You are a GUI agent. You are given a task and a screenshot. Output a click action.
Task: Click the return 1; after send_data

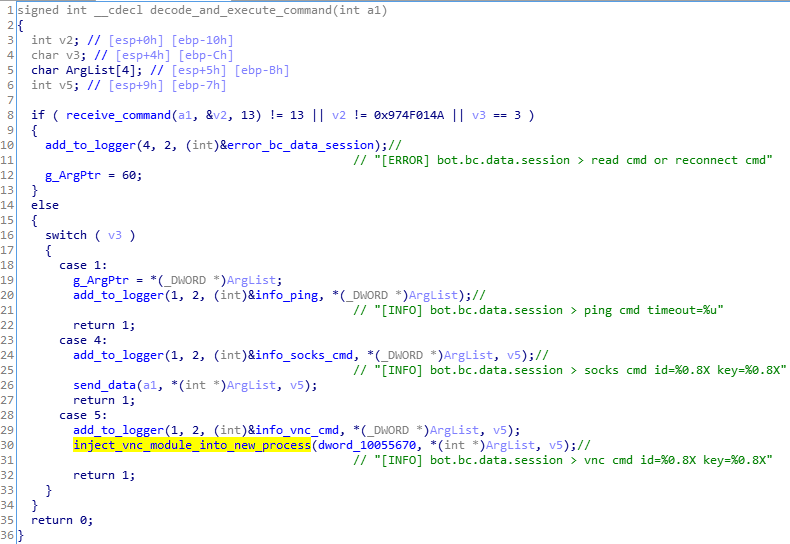tap(104, 400)
